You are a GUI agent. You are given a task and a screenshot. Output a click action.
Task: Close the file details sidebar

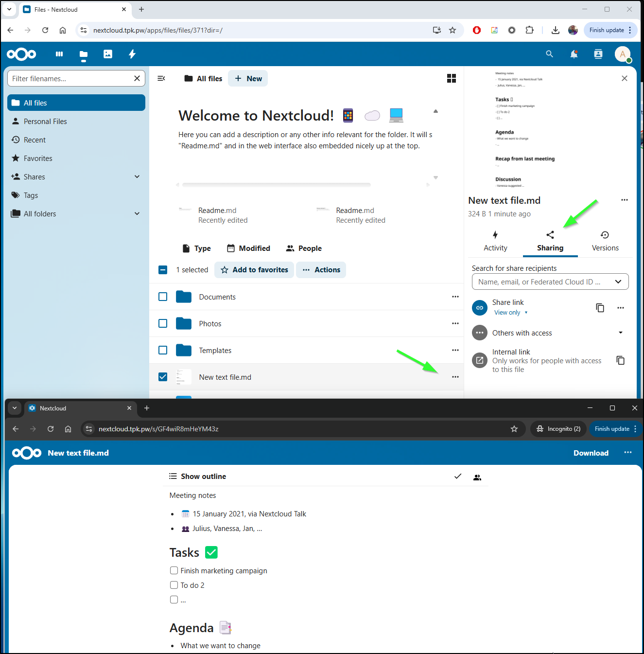(x=625, y=78)
